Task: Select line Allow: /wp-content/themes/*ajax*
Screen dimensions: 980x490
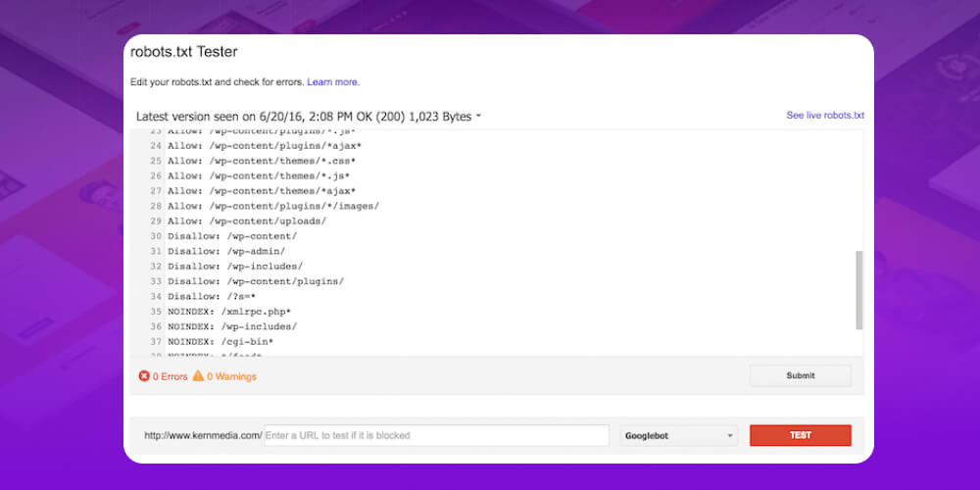Action: click(x=262, y=191)
